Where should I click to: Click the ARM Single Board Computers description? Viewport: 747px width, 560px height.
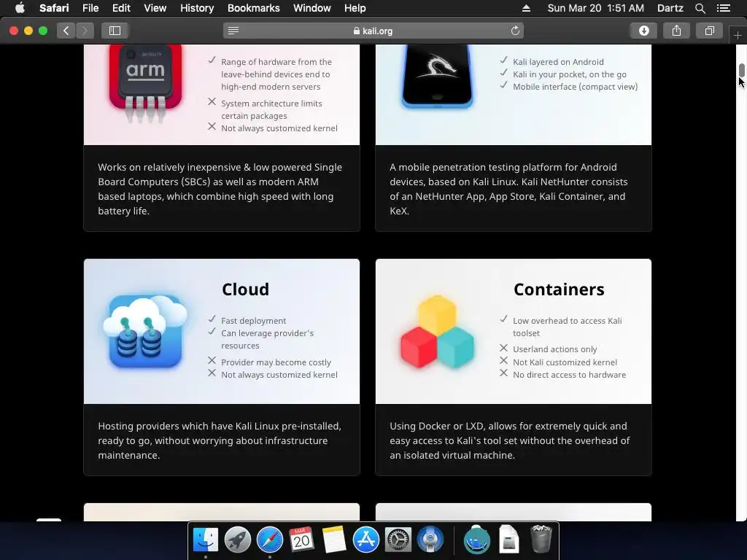[x=220, y=189]
